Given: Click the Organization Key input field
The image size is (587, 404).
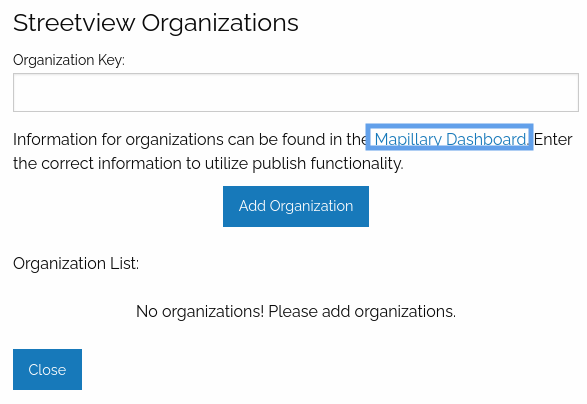Looking at the screenshot, I should click(296, 92).
